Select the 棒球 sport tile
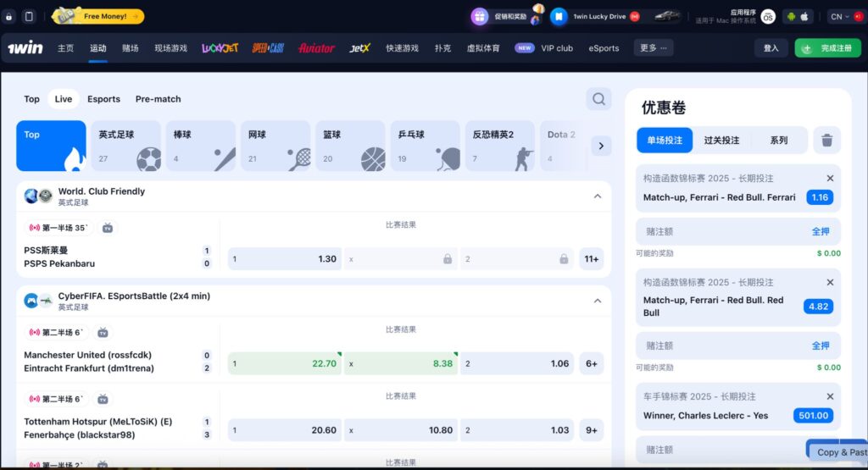 [x=200, y=146]
